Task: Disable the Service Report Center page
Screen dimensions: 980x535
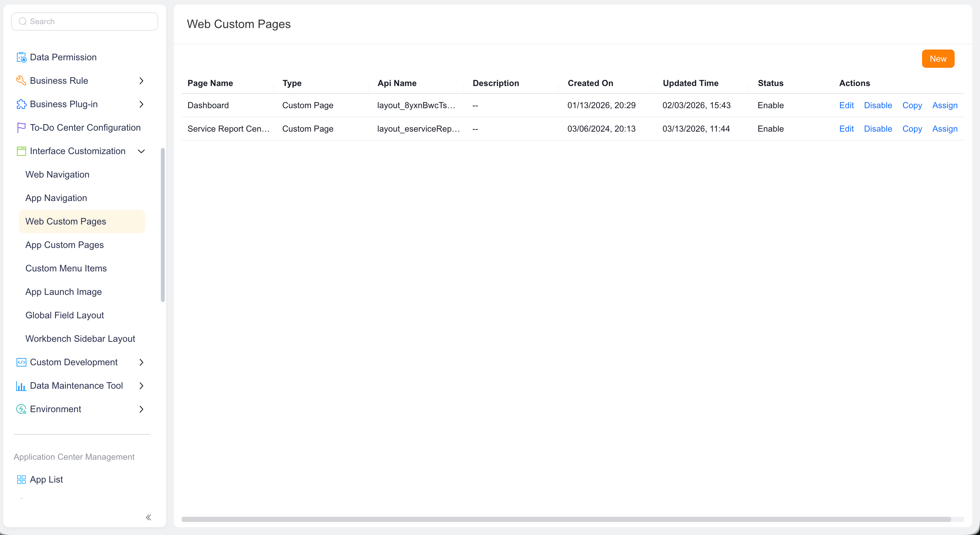Action: (x=878, y=129)
